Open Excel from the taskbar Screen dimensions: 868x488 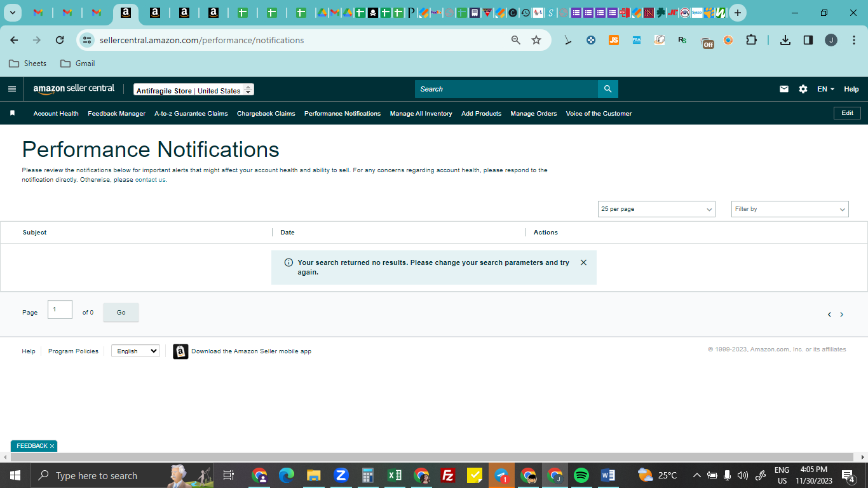(395, 475)
